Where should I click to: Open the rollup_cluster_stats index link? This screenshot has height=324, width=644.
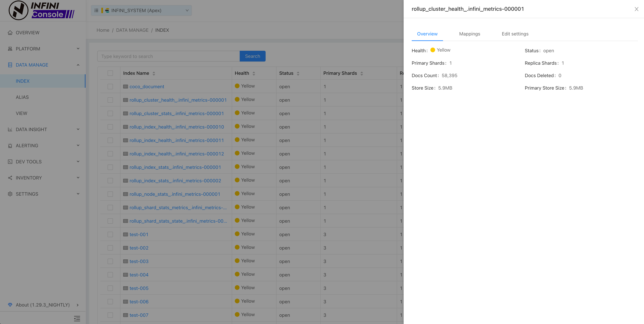click(177, 114)
